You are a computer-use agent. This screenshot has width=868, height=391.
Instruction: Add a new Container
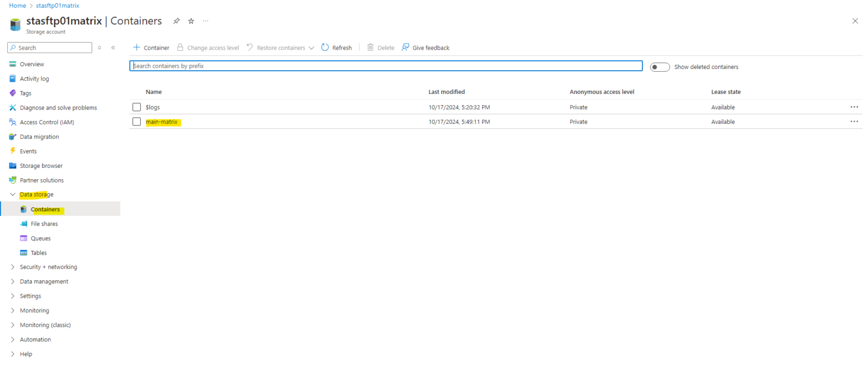(x=151, y=47)
